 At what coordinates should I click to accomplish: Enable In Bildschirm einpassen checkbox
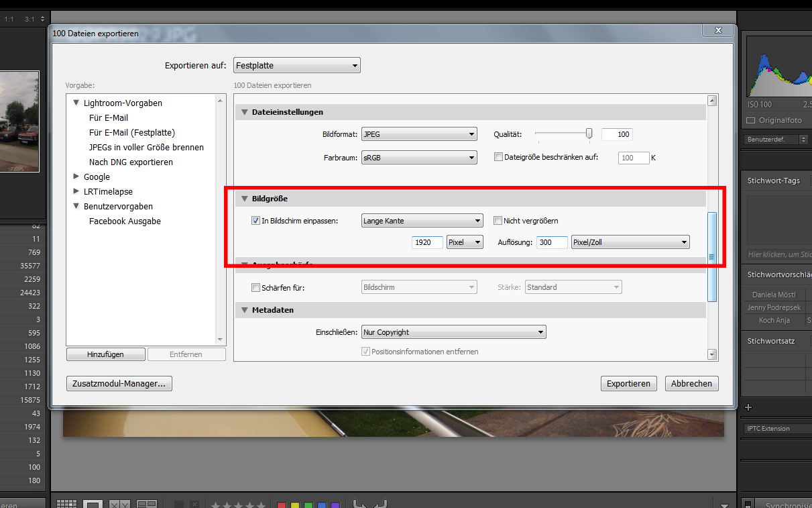(x=255, y=220)
